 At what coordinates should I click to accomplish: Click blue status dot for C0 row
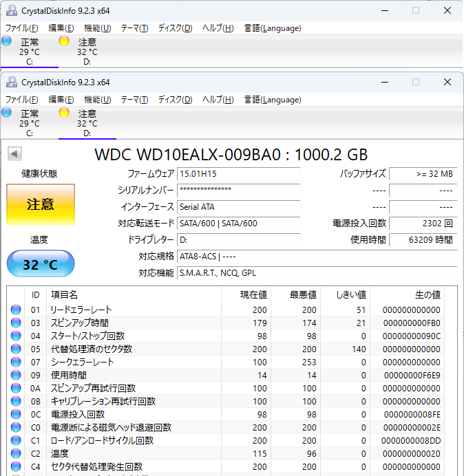pyautogui.click(x=16, y=427)
